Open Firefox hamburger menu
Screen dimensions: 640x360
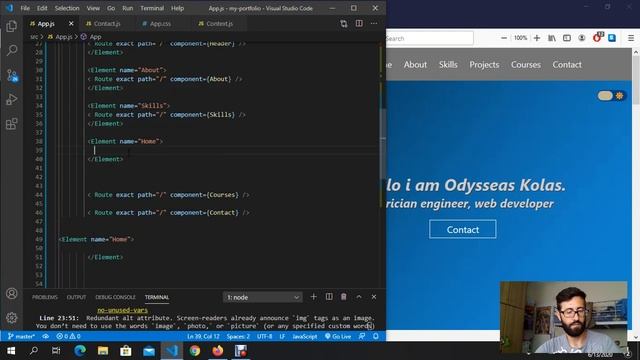[x=631, y=38]
